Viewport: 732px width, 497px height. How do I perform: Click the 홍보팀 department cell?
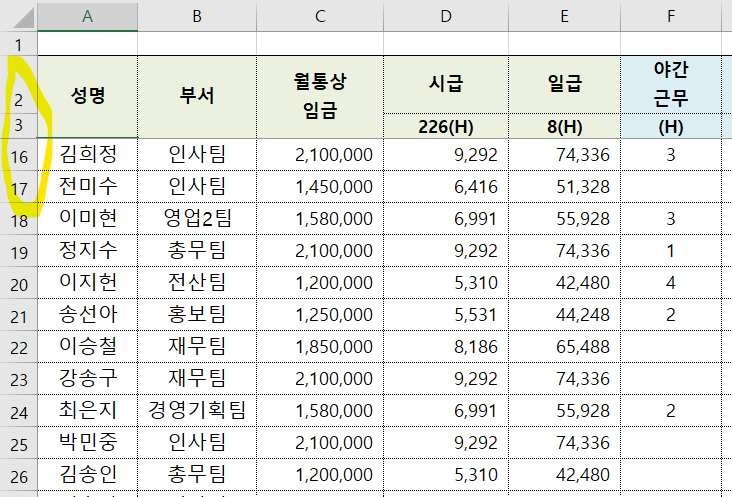tap(197, 315)
